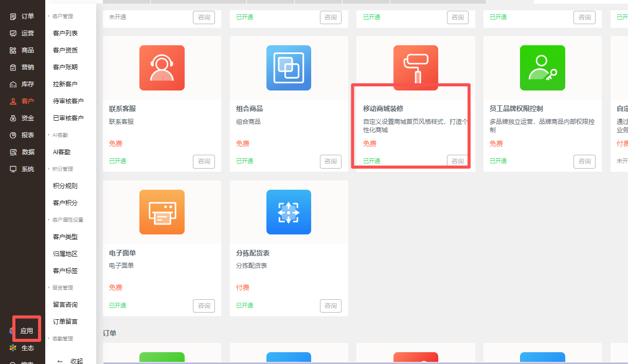Click the 订单 section heading below cards
628x364 pixels.
pos(110,333)
